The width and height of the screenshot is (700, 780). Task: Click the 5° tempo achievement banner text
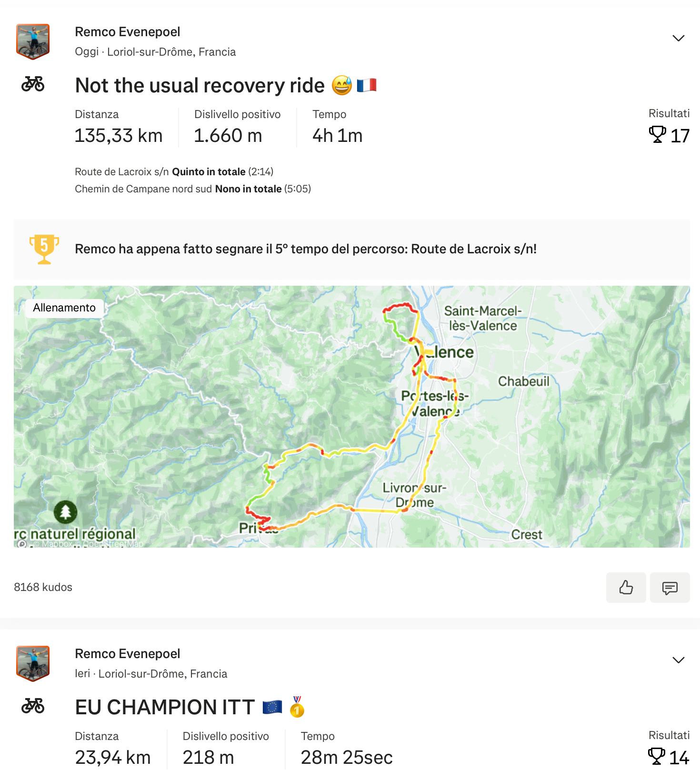[x=306, y=249]
